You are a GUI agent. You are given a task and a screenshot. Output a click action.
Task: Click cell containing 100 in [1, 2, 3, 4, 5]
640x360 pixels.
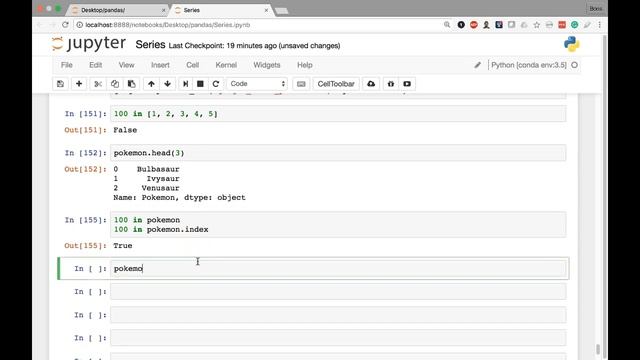(338, 113)
